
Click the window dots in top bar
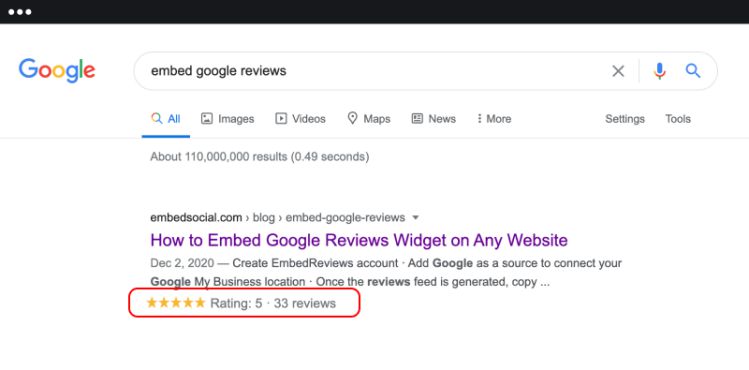pos(20,12)
